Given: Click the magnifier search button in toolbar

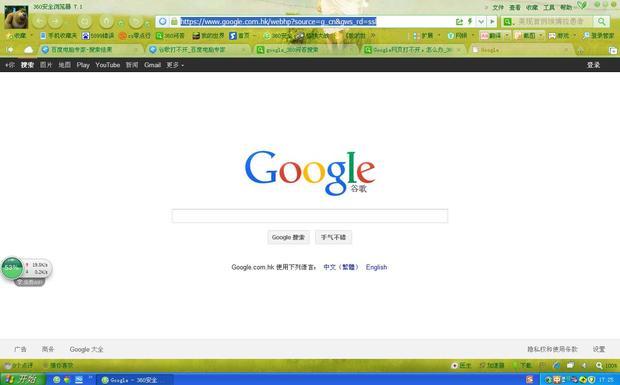Looking at the screenshot, I should [x=601, y=21].
